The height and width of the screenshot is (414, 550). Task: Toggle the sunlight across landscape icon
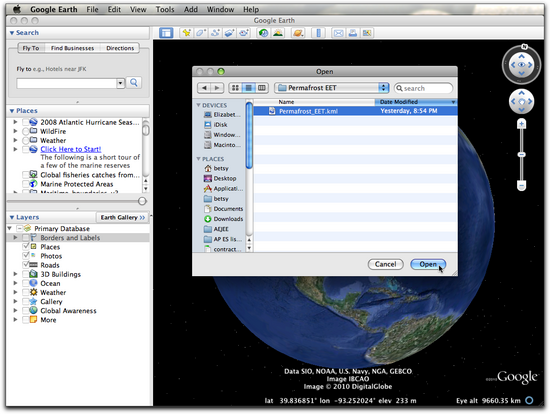(278, 33)
